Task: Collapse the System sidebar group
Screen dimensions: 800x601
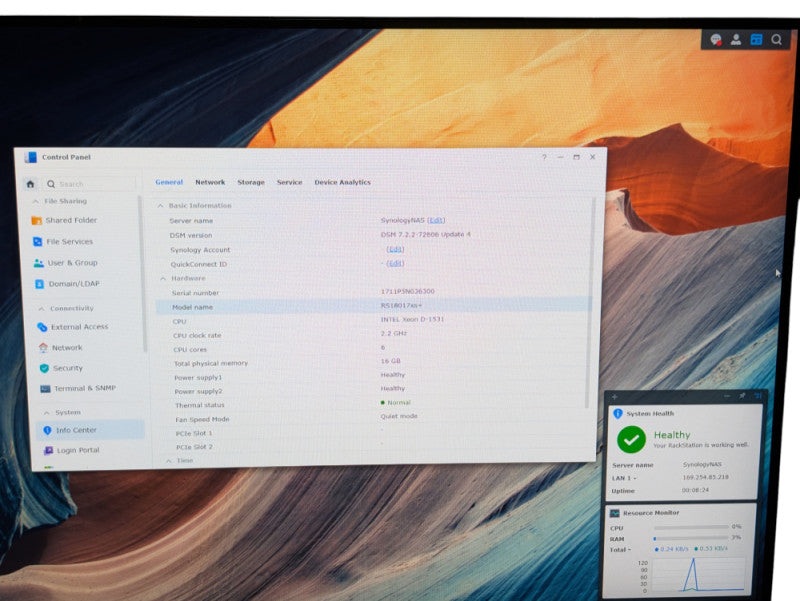Action: click(x=46, y=413)
